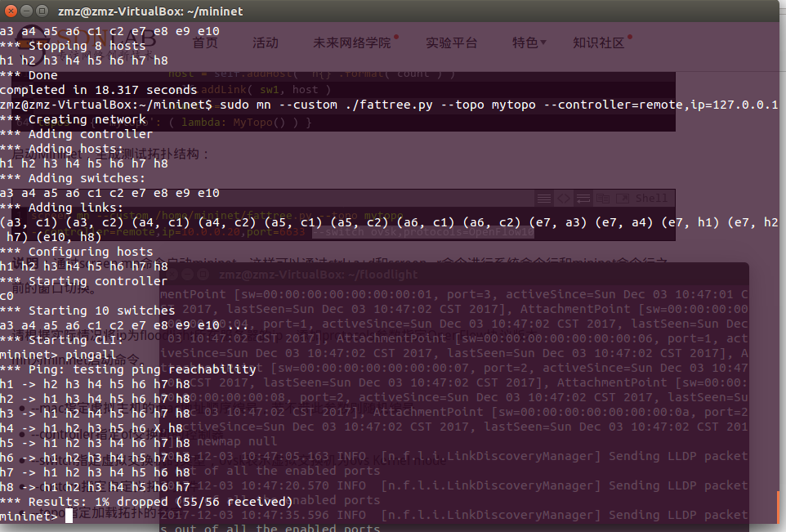This screenshot has height=532, width=786.
Task: Open 知识社区 navigation item
Action: 599,42
